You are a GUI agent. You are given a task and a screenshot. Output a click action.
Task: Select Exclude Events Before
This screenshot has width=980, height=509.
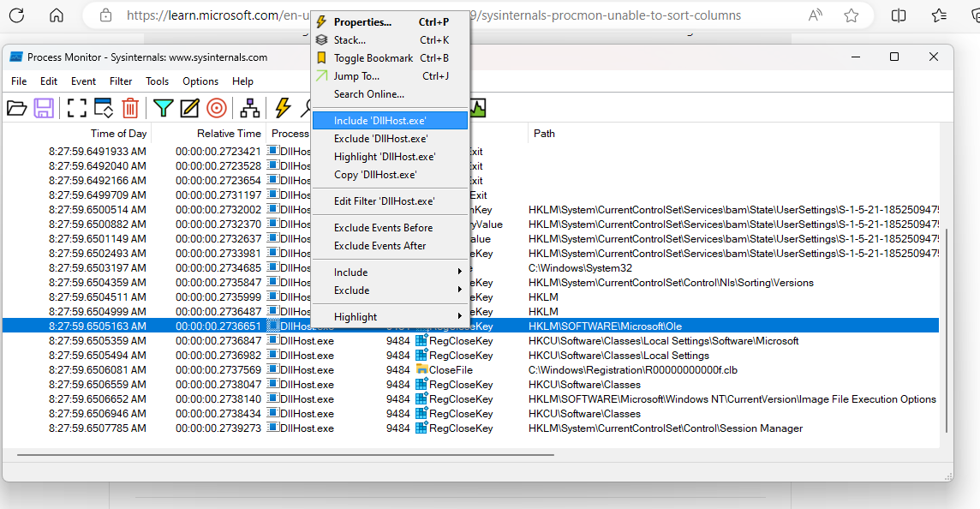390,228
